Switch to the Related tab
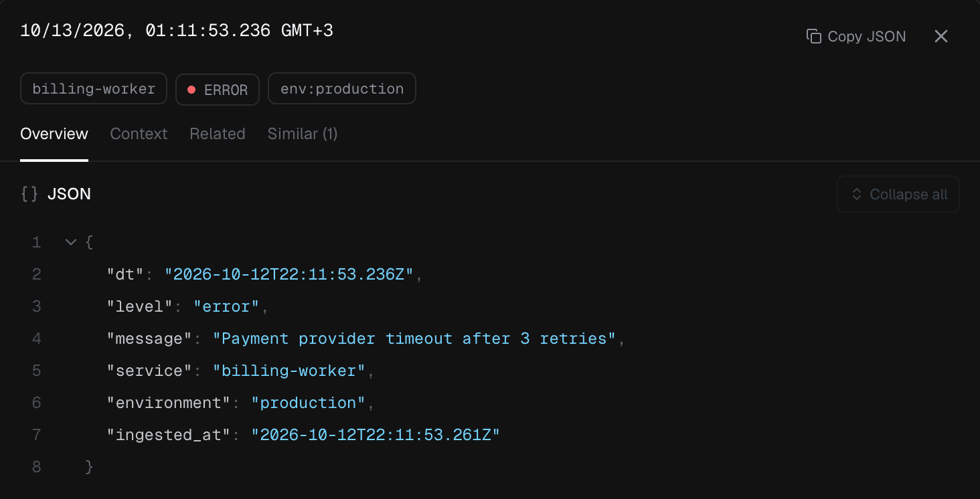The width and height of the screenshot is (980, 499). click(218, 134)
